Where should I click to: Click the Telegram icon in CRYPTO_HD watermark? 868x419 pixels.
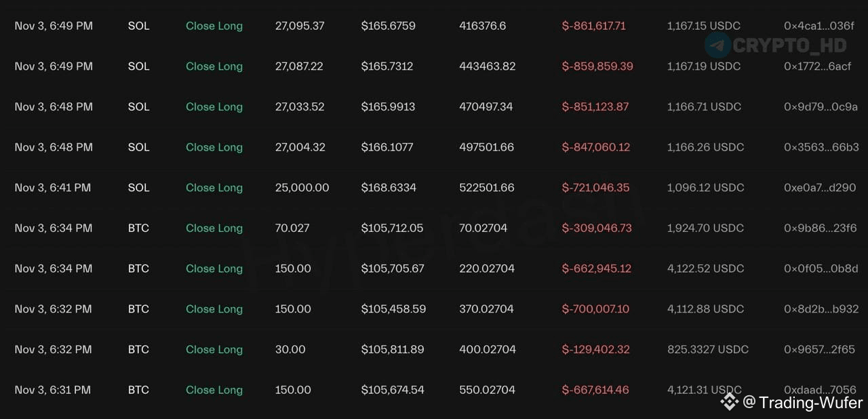(717, 45)
